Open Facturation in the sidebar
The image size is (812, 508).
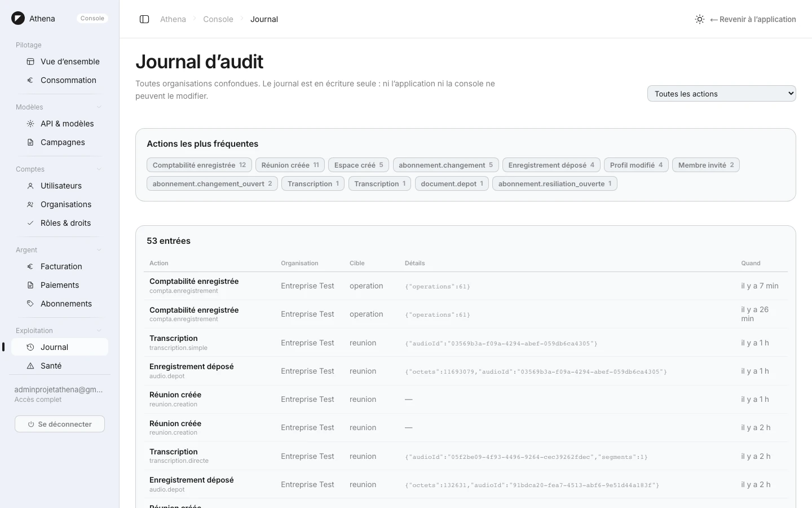[60, 266]
